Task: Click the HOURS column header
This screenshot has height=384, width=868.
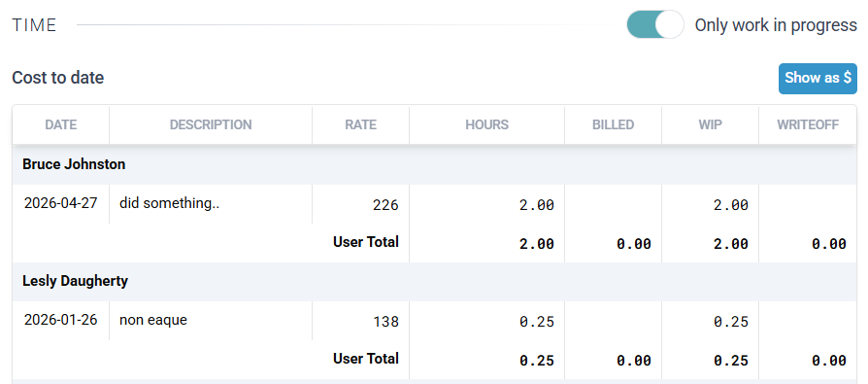Action: pos(487,125)
